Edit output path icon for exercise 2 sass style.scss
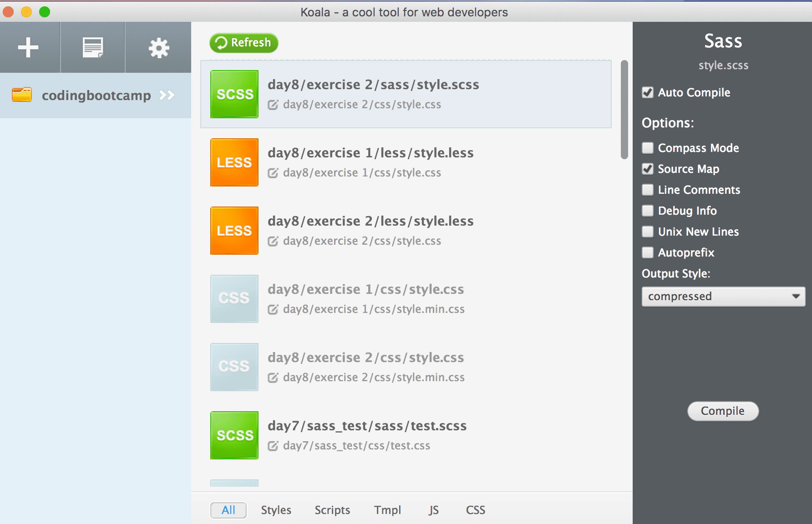812x524 pixels. 273,105
